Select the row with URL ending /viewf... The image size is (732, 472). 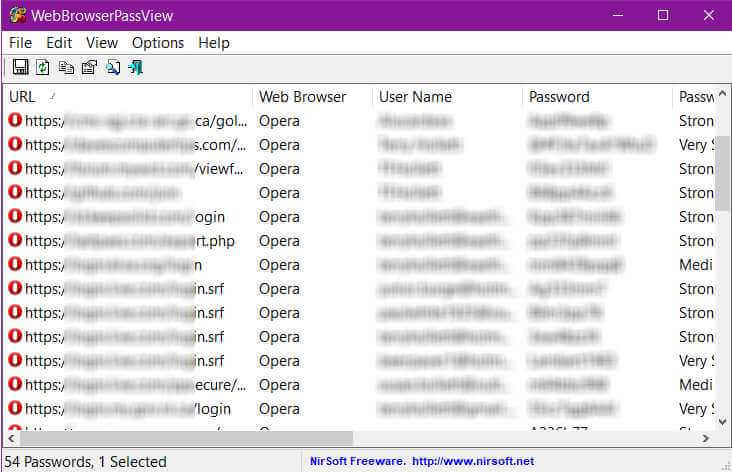(359, 168)
